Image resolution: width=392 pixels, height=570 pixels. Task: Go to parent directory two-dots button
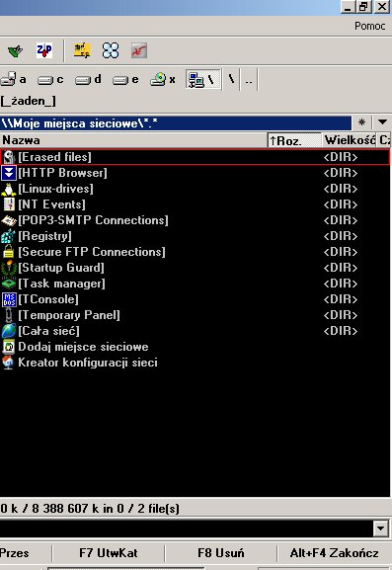tap(249, 79)
